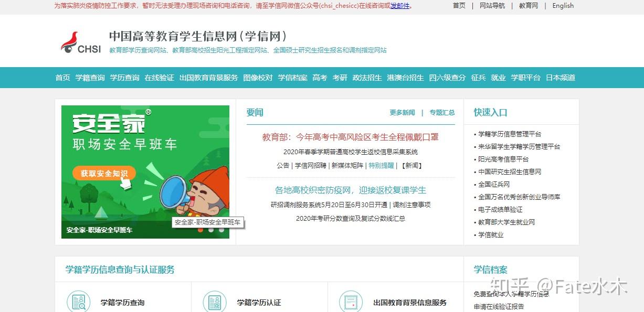This screenshot has width=644, height=312.
Task: Open 阳光高考信息平台 quick entry
Action: tap(503, 159)
